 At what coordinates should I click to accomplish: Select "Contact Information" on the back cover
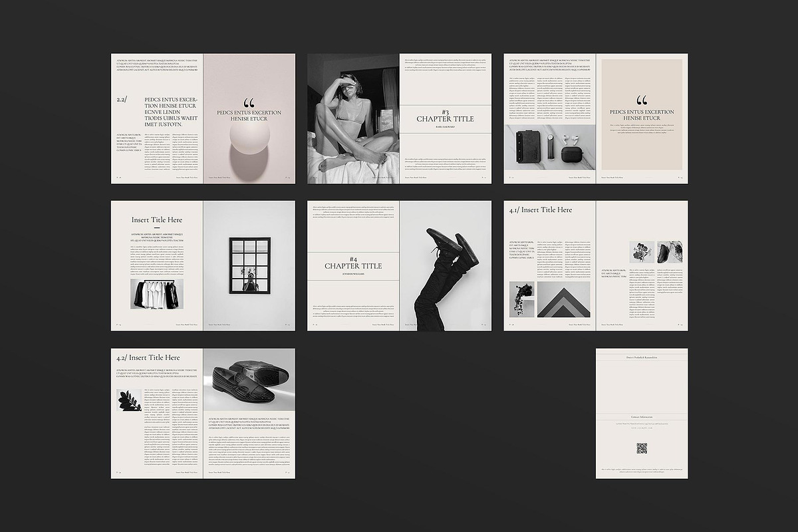(642, 416)
